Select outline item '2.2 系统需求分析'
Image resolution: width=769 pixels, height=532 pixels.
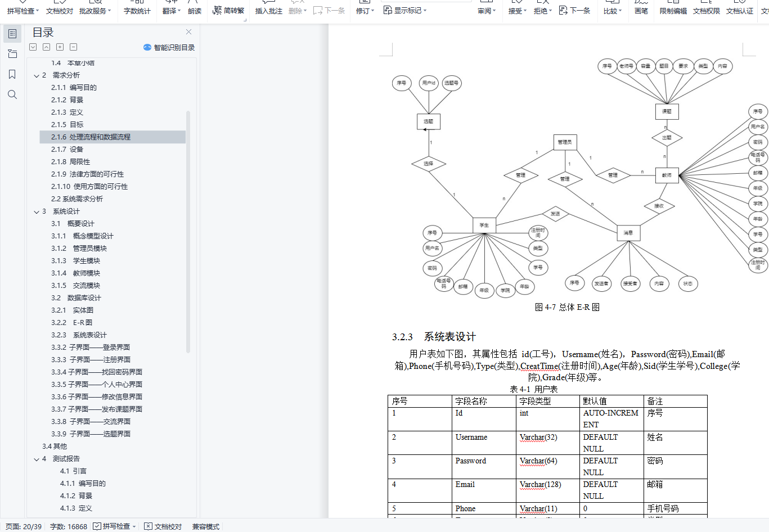pos(77,199)
